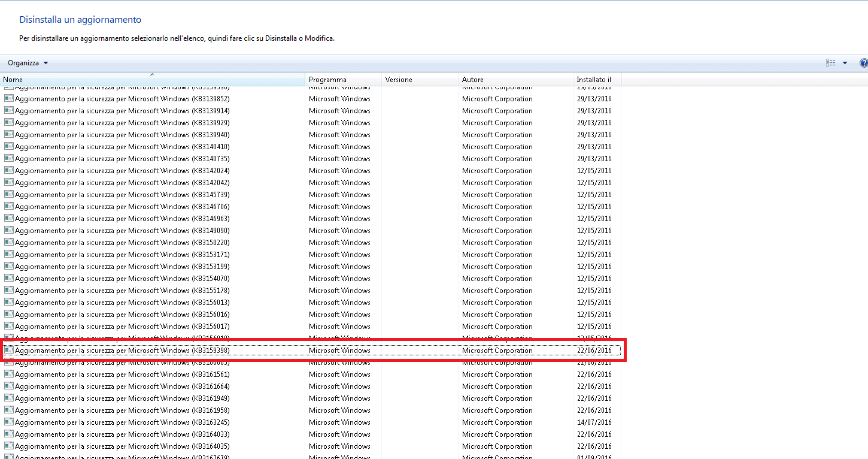Click Microsoft Windows in KB3159398 row
The width and height of the screenshot is (868, 459).
click(x=339, y=351)
